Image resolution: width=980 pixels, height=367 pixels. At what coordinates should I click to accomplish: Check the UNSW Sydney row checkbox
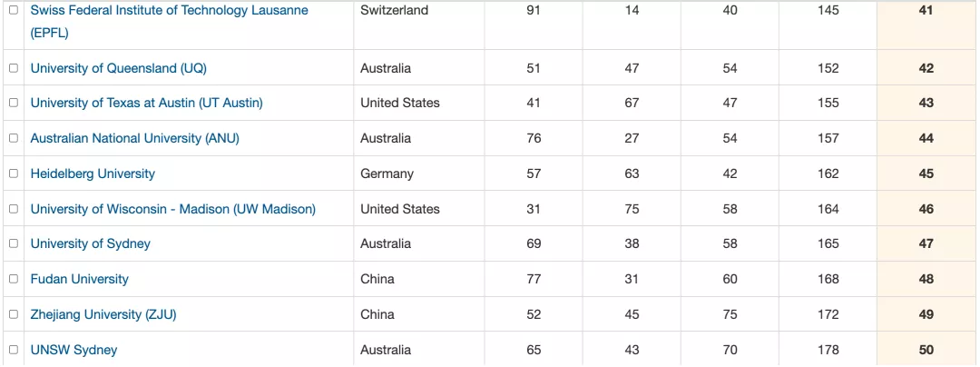[x=14, y=350]
